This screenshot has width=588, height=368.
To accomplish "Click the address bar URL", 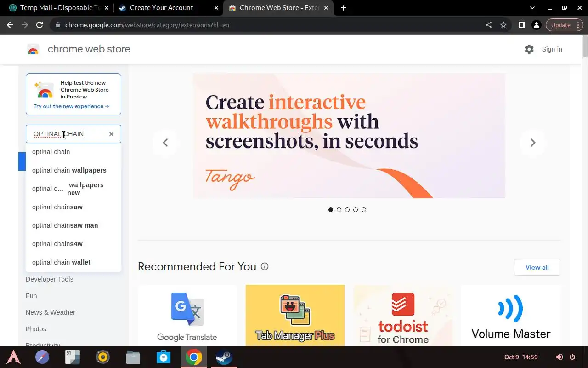I will [x=147, y=25].
